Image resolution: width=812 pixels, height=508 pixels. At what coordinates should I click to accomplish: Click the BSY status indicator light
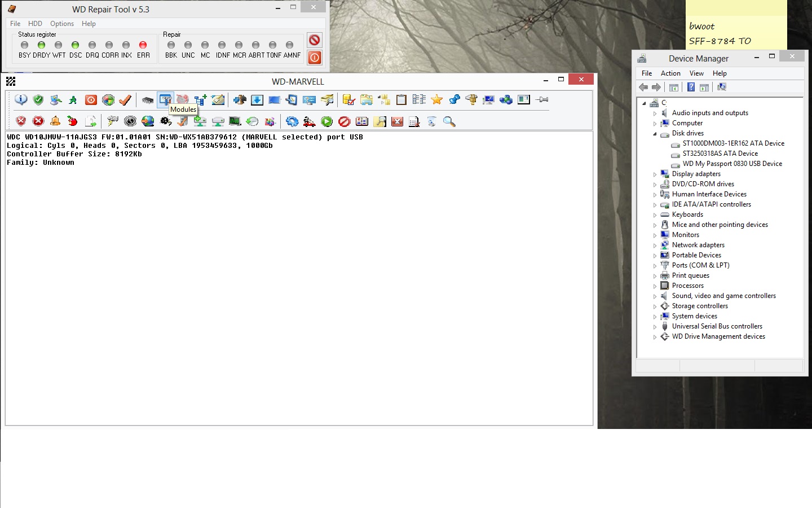[24, 45]
